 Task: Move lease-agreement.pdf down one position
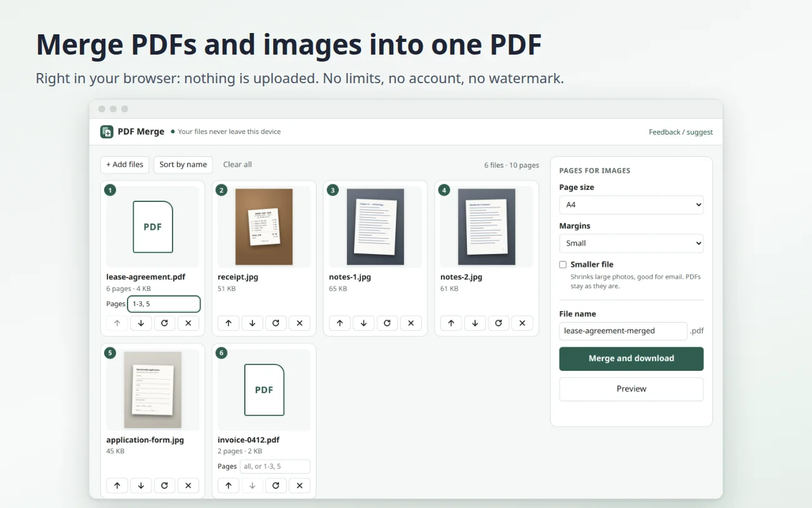point(141,323)
